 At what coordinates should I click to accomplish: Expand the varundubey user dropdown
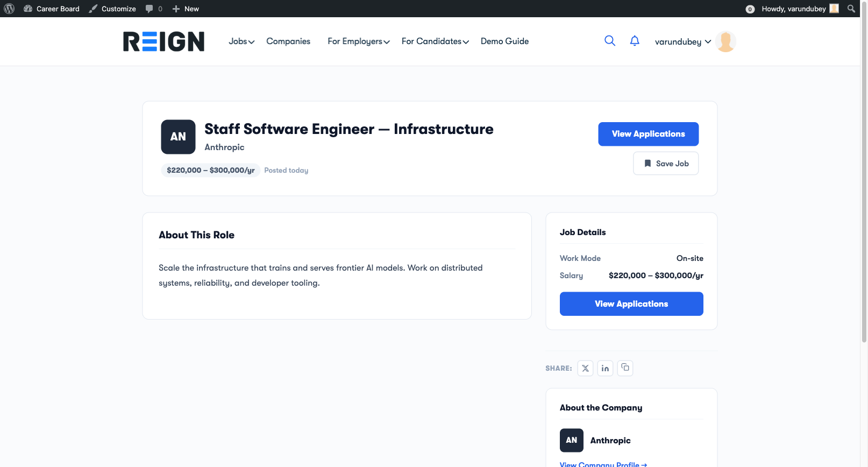683,41
